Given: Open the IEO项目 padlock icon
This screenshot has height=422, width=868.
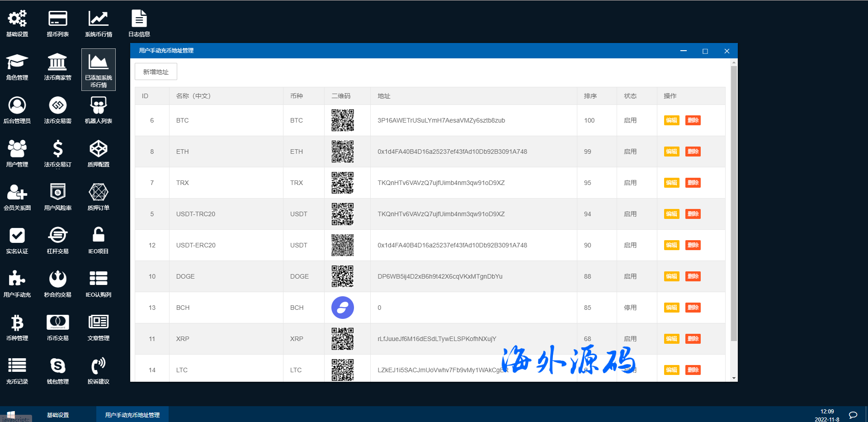Looking at the screenshot, I should point(99,236).
